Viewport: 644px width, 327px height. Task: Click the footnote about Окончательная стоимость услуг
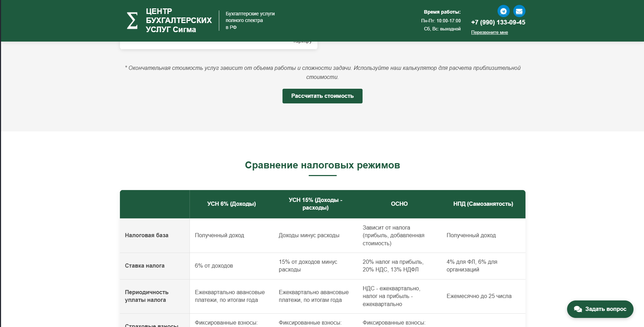(322, 72)
